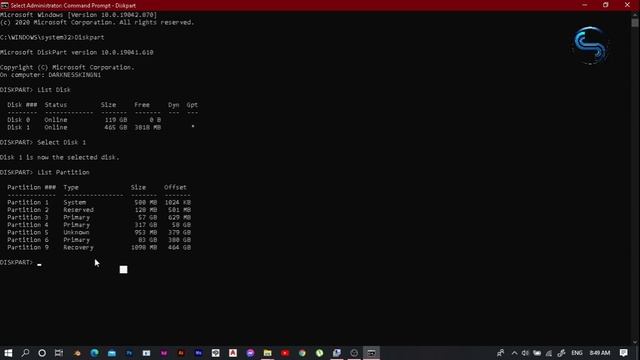Screen dimensions: 640x360
Task: Switch input language via ENG indicator
Action: [x=577, y=353]
